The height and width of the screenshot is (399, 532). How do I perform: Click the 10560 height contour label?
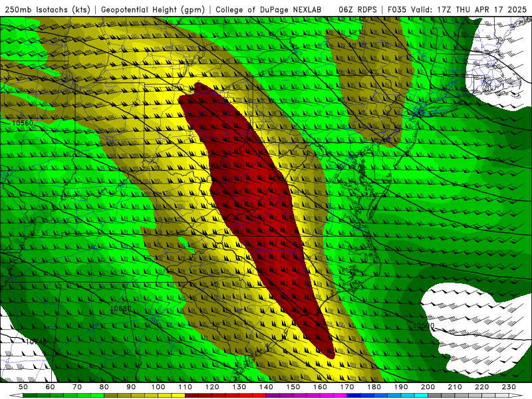tap(23, 123)
